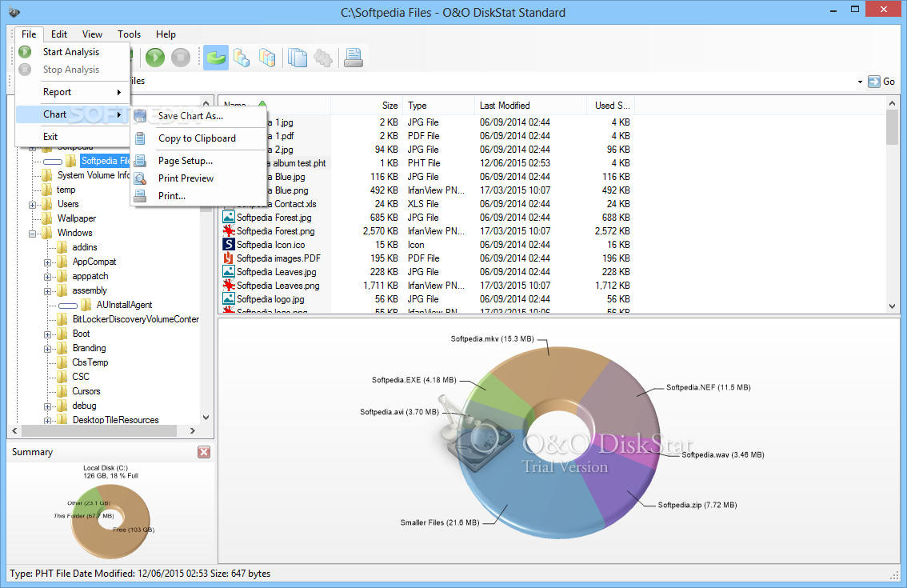Click the disk icon beside Save Chart As
Viewport: 907px width, 588px height.
click(x=140, y=116)
